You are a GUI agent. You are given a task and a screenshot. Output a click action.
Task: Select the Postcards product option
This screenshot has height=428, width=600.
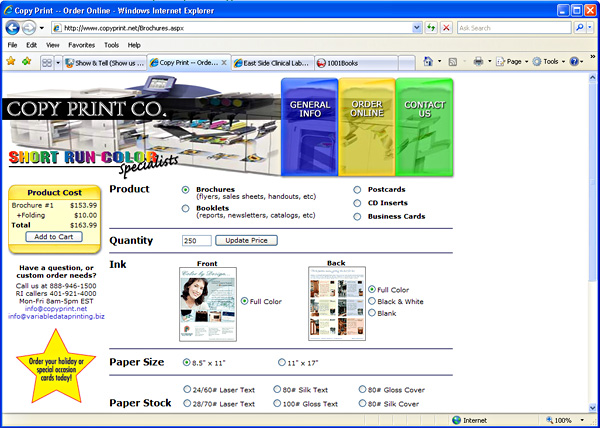click(357, 190)
